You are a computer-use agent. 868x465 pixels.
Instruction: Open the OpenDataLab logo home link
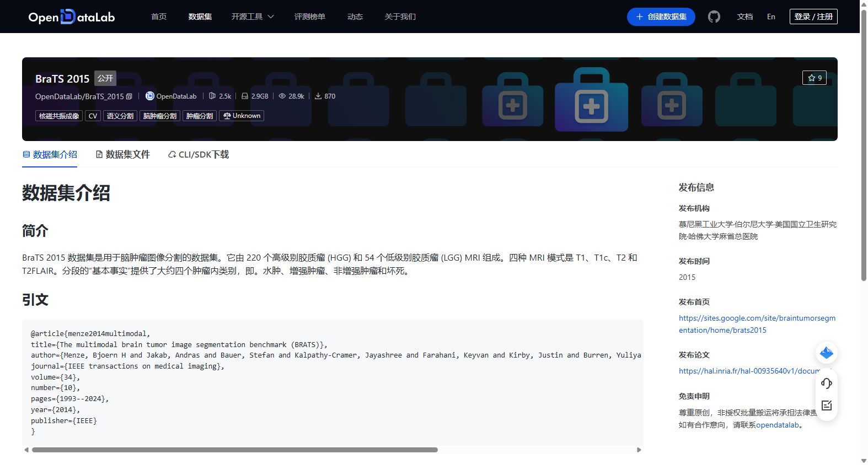point(72,17)
